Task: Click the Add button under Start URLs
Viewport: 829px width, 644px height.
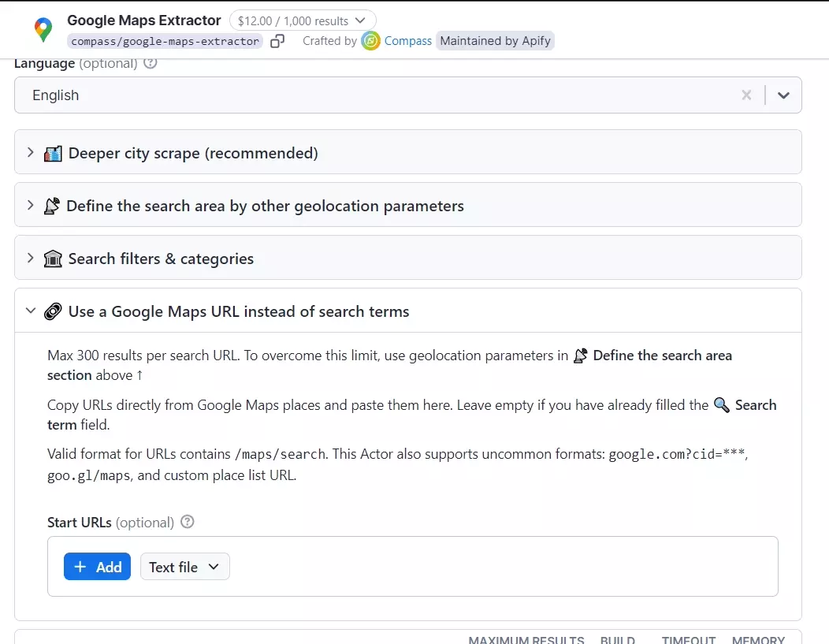Action: (97, 566)
